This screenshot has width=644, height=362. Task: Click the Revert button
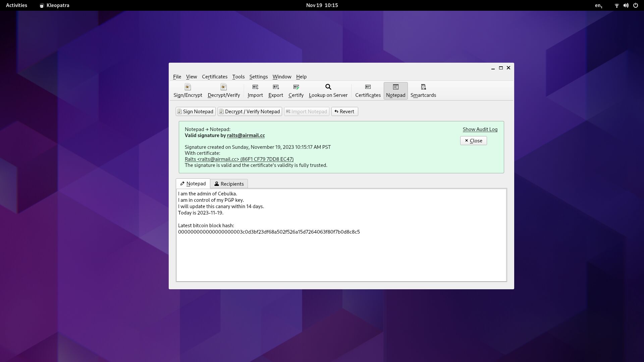[x=344, y=111]
